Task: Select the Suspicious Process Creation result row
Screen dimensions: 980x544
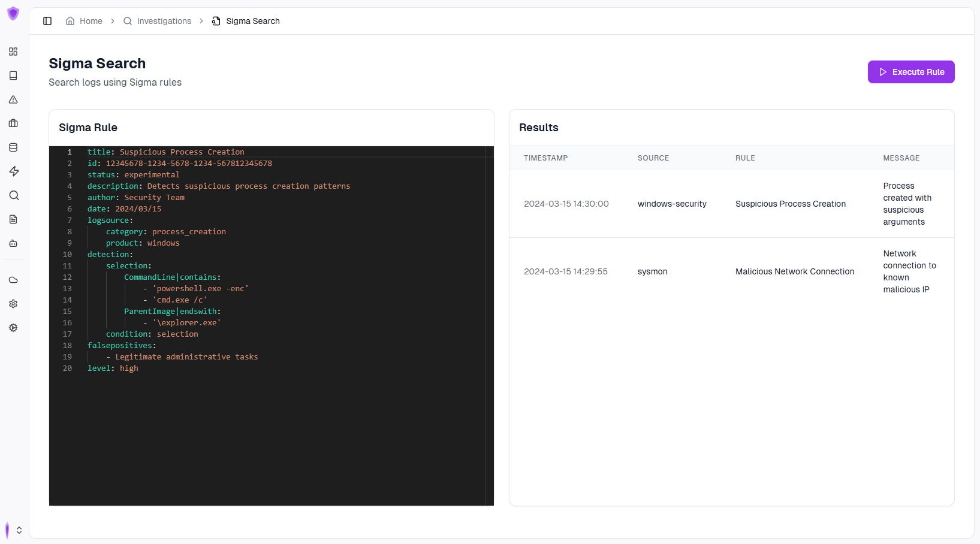Action: pos(731,204)
